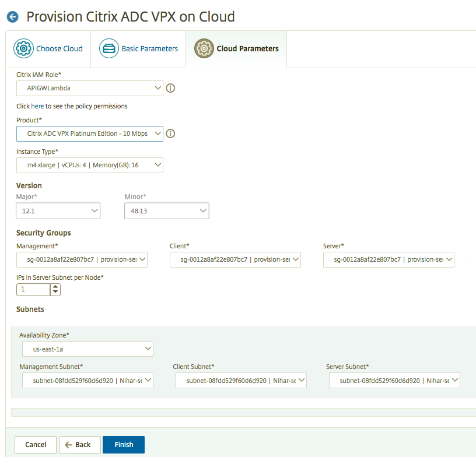
Task: Switch to Basic Parameters tab
Action: (138, 49)
